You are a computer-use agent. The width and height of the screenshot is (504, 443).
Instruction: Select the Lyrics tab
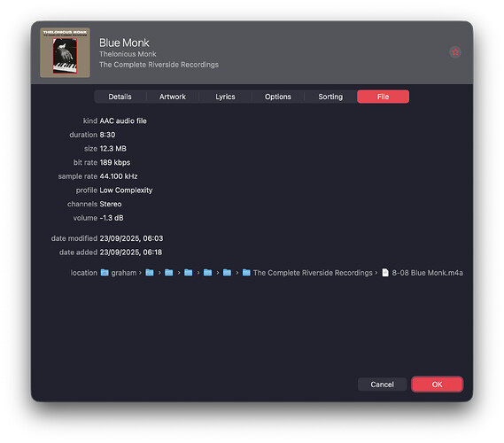point(225,97)
